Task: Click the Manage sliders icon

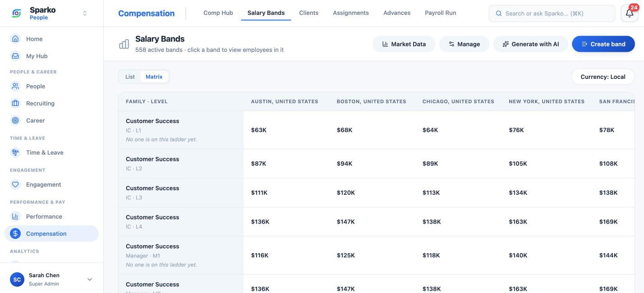Action: click(451, 44)
